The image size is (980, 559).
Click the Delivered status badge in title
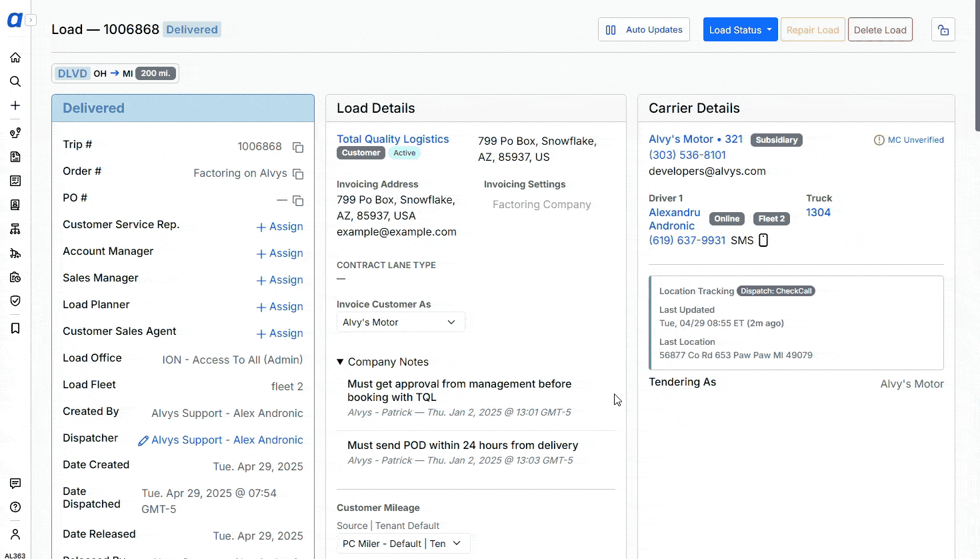pyautogui.click(x=192, y=29)
